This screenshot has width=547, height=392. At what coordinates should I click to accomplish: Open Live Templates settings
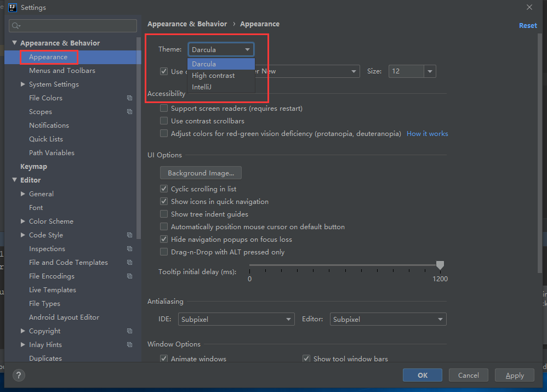[52, 289]
